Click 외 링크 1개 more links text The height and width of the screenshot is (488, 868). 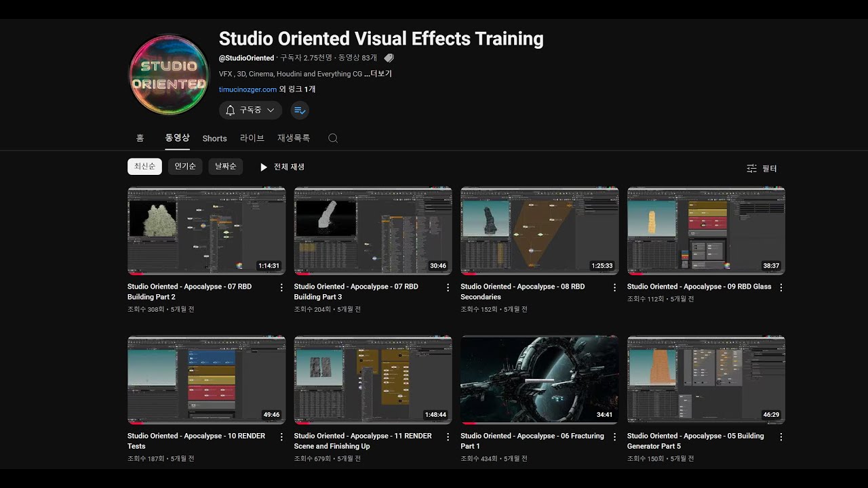pos(297,89)
